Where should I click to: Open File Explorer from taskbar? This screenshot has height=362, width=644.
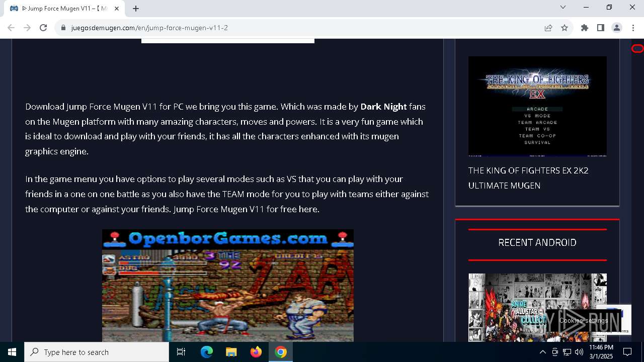tap(231, 352)
